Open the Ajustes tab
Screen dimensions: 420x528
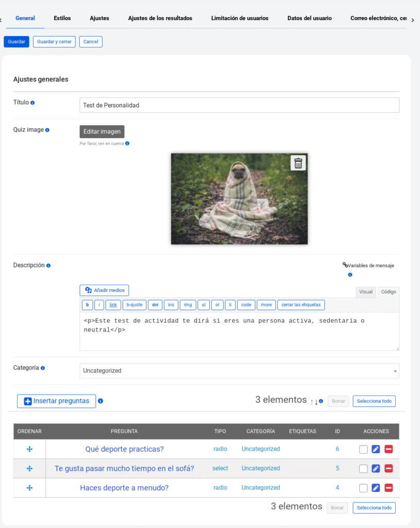[99, 18]
